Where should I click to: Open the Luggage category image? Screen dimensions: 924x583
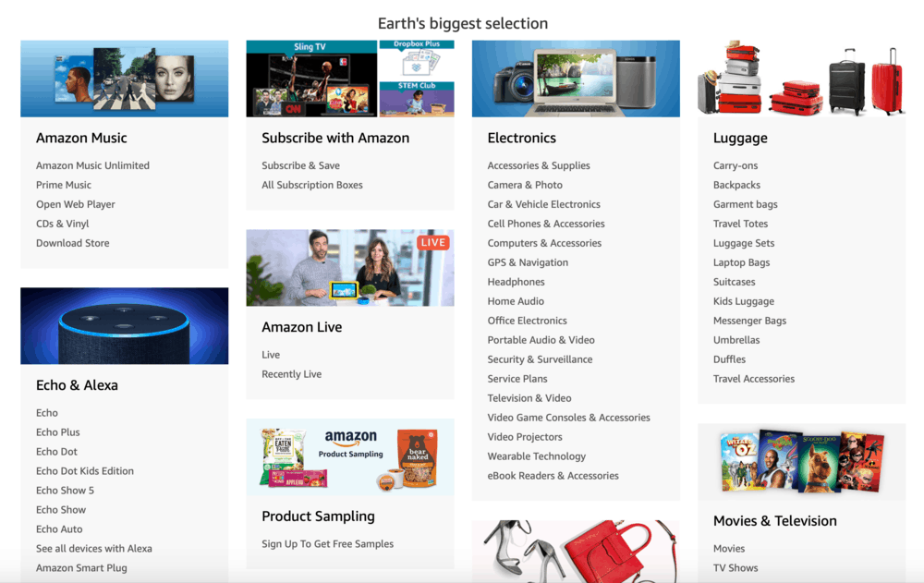pyautogui.click(x=800, y=79)
